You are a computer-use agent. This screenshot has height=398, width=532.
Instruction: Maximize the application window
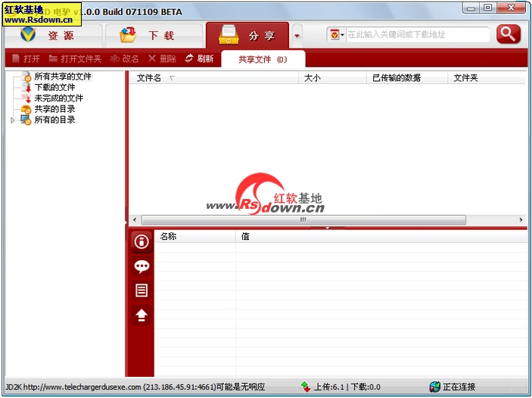(x=487, y=8)
